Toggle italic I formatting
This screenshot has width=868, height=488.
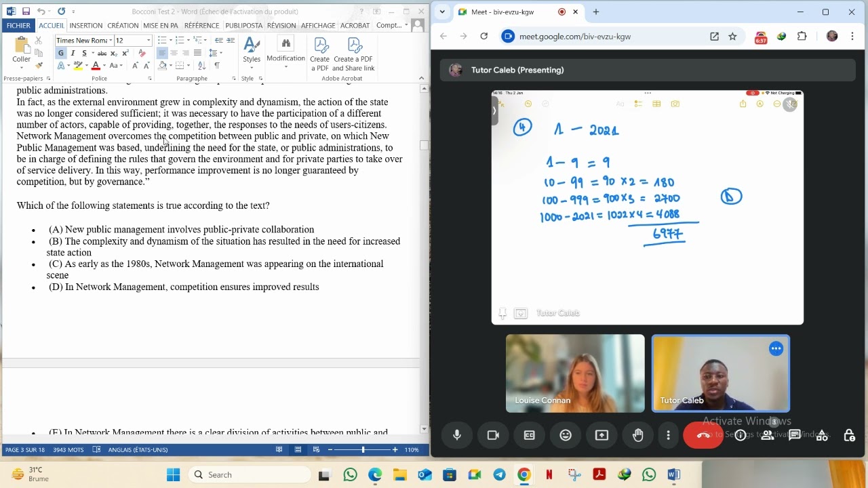pyautogui.click(x=73, y=53)
